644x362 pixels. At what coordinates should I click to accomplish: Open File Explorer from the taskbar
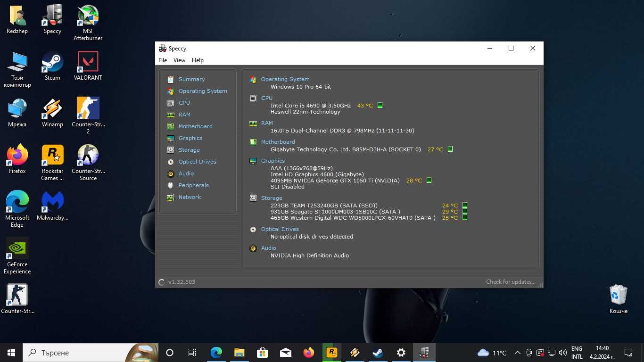pos(239,353)
